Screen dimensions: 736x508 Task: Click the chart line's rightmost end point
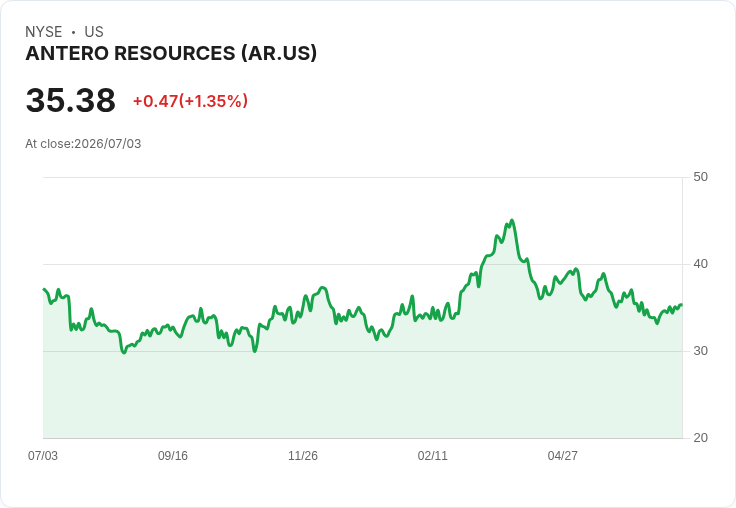[682, 305]
